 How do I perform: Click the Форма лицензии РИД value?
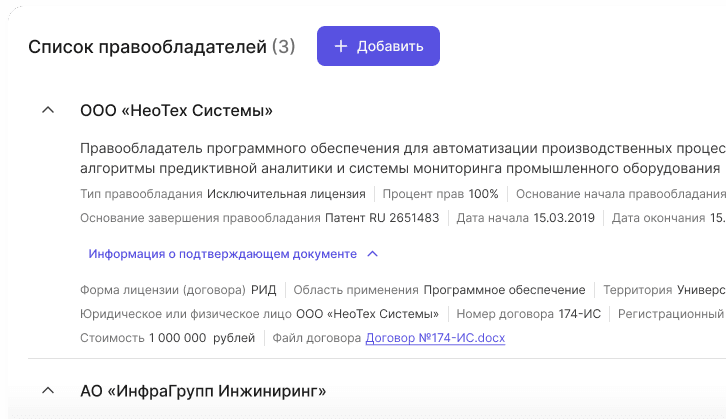point(263,290)
